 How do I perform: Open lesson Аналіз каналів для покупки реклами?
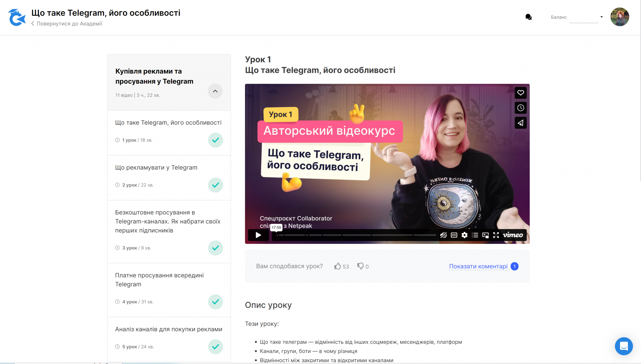169,329
